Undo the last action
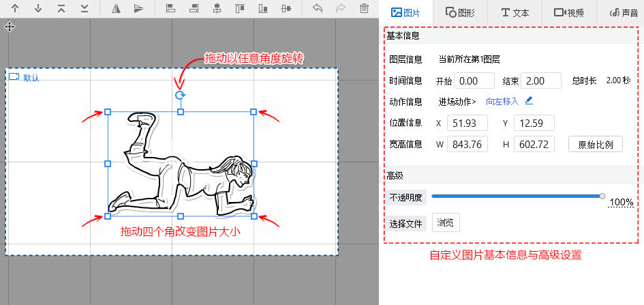This screenshot has height=305, width=644. (318, 8)
